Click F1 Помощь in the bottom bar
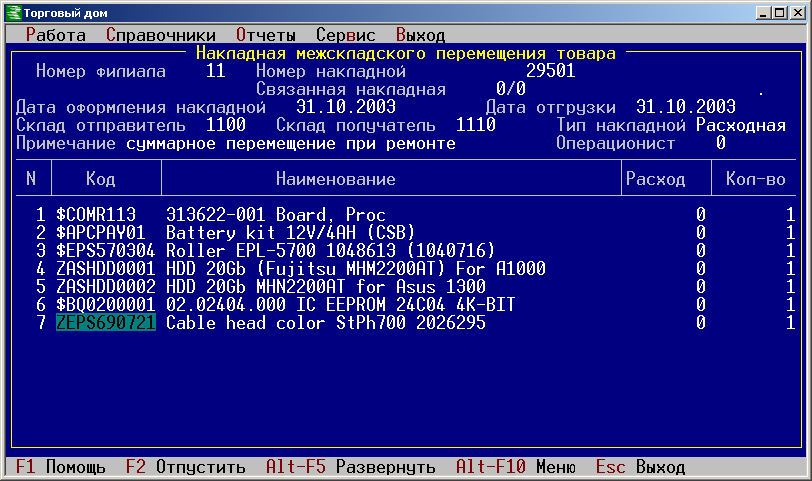The width and height of the screenshot is (812, 481). pyautogui.click(x=61, y=467)
